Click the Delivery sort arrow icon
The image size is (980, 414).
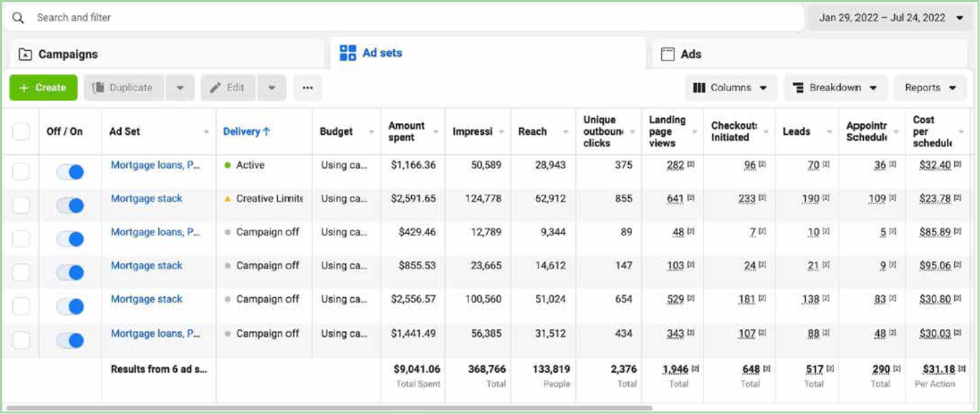[x=267, y=131]
